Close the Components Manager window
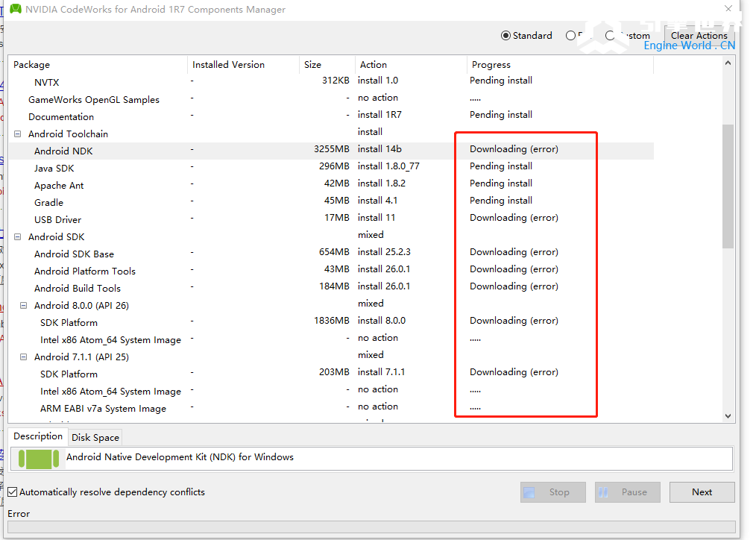 (728, 8)
